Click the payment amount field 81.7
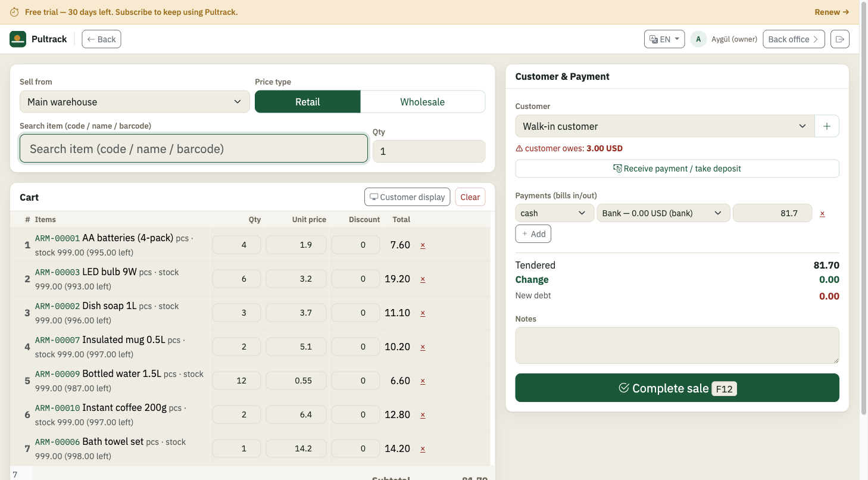 [772, 213]
